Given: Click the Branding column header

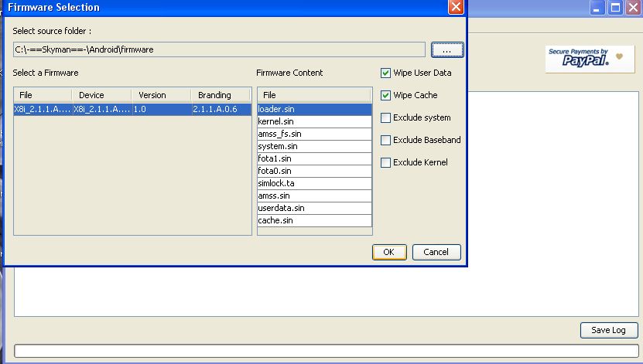Looking at the screenshot, I should [x=221, y=96].
